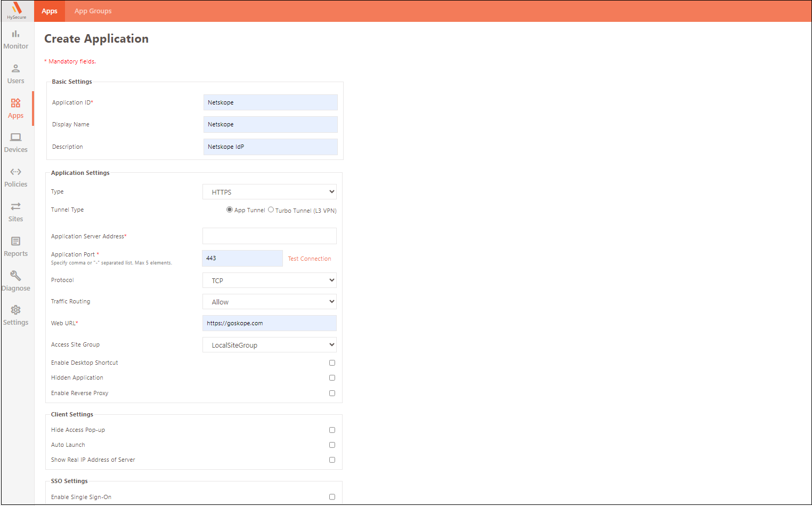The width and height of the screenshot is (812, 506).
Task: Click the HySecure logo
Action: 17,10
